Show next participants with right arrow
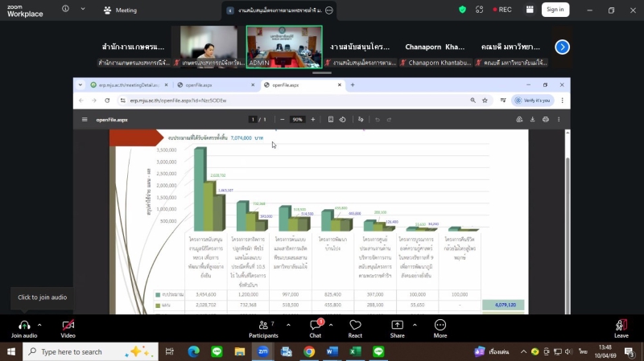Image resolution: width=644 pixels, height=361 pixels. 563,47
